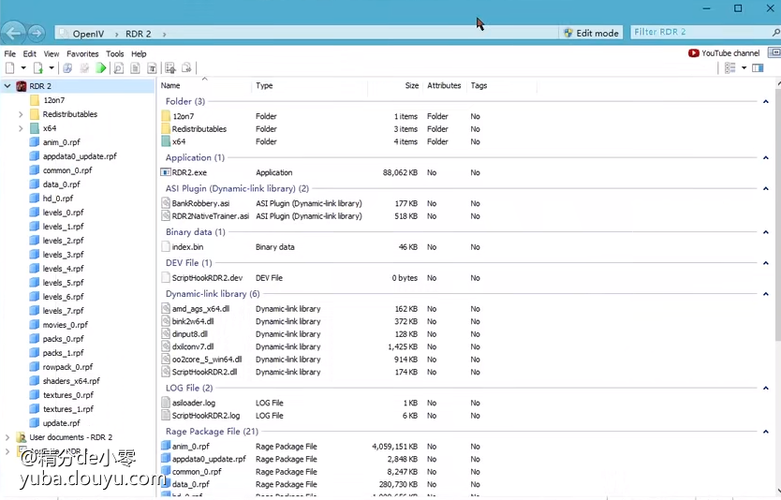Image resolution: width=781 pixels, height=500 pixels.
Task: Collapse the DEV File (1) group
Action: (x=766, y=263)
